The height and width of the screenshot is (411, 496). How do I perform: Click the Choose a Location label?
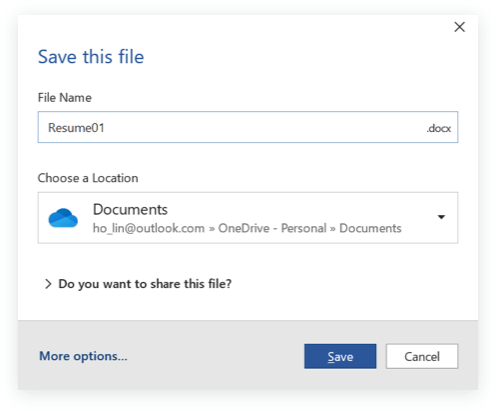88,178
